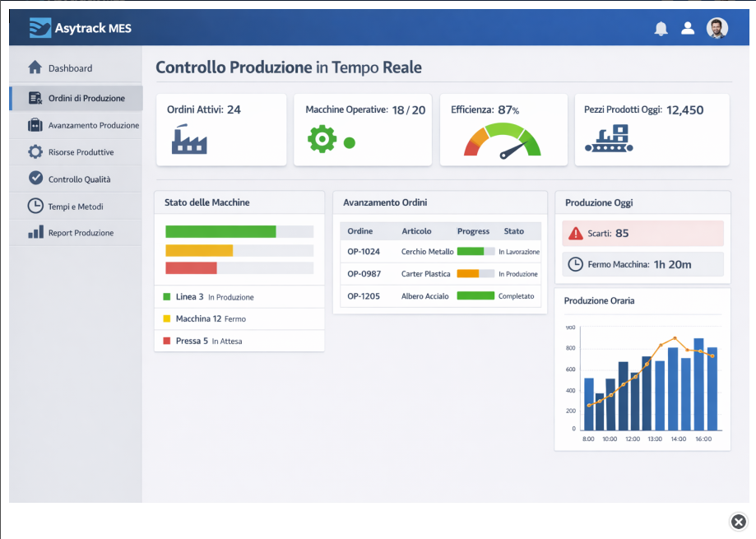Click the Dashboard home icon
756x539 pixels.
click(x=35, y=67)
